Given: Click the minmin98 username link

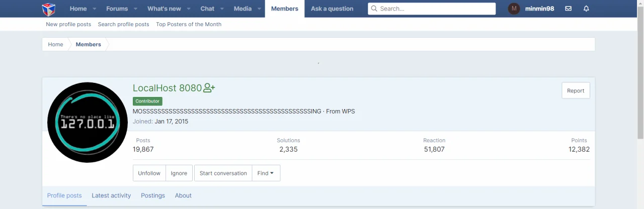Looking at the screenshot, I should [539, 9].
